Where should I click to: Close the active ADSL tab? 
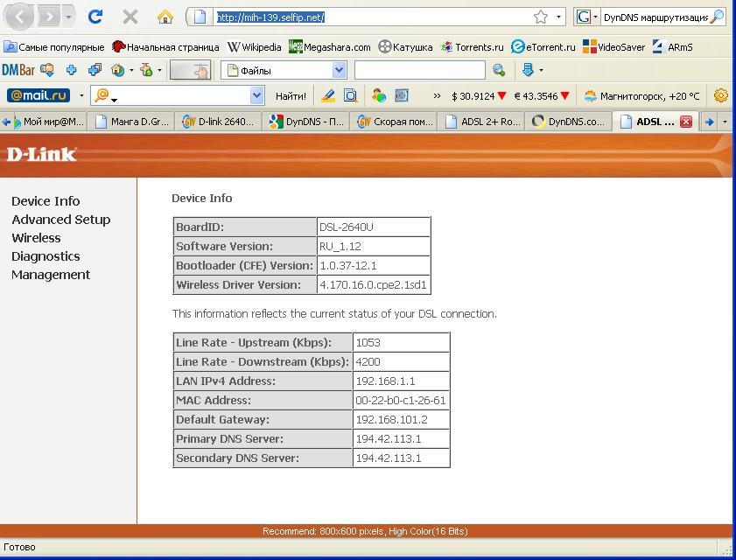pos(686,122)
